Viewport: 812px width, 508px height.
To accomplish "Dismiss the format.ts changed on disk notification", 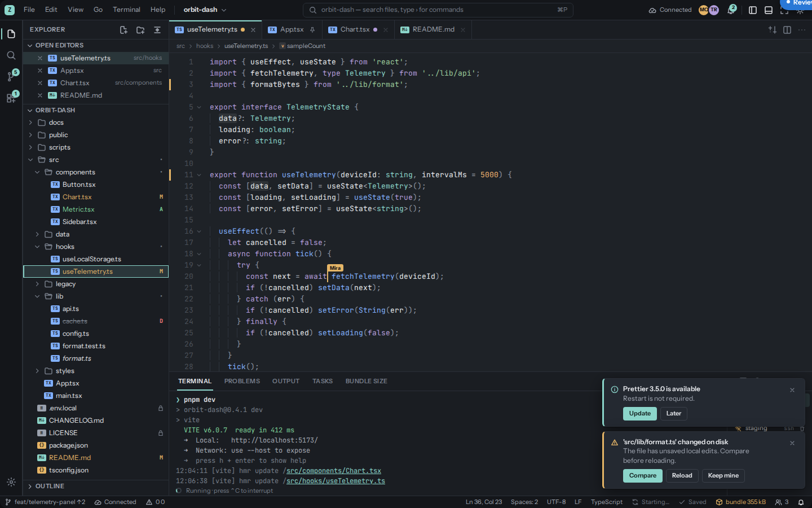I will pos(792,443).
